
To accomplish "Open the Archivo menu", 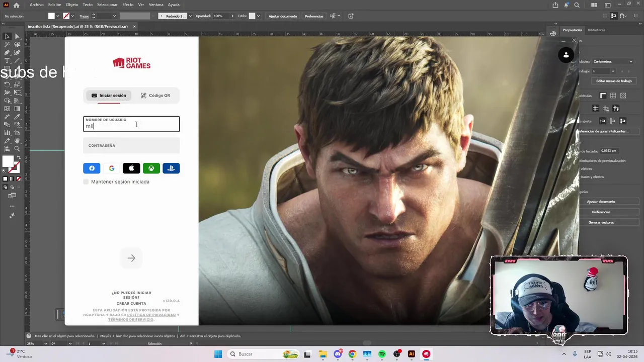I will (x=36, y=5).
